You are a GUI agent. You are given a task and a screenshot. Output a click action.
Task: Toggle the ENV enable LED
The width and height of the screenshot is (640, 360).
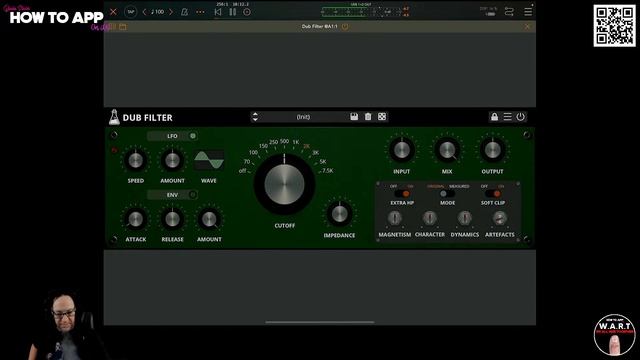pyautogui.click(x=193, y=195)
